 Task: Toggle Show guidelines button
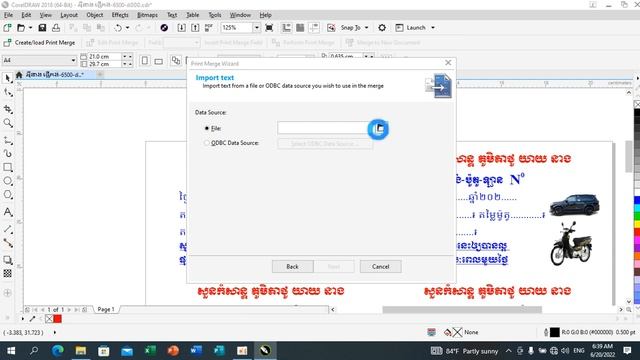coord(314,28)
